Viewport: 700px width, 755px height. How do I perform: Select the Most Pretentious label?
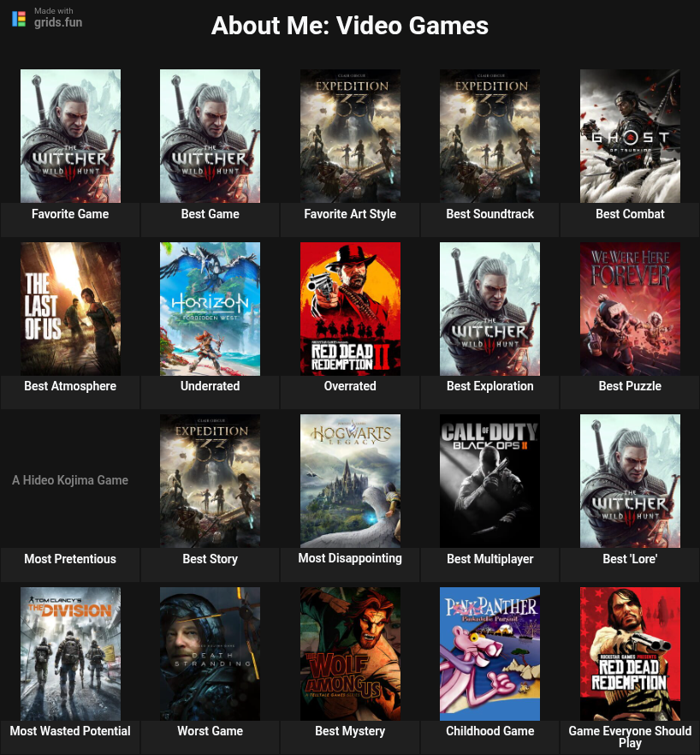70,558
